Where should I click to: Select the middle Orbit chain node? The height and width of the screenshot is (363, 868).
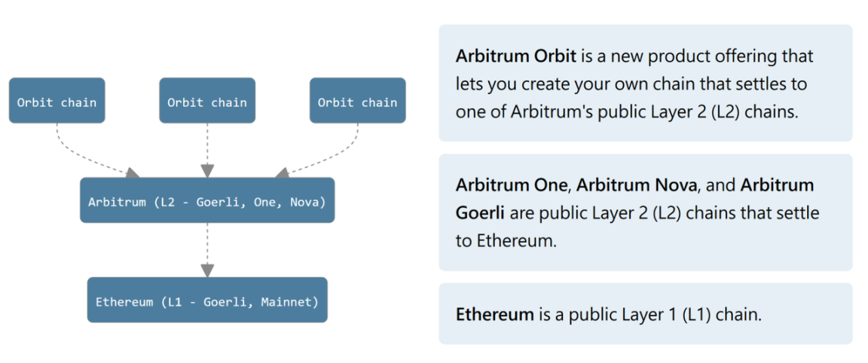[207, 100]
